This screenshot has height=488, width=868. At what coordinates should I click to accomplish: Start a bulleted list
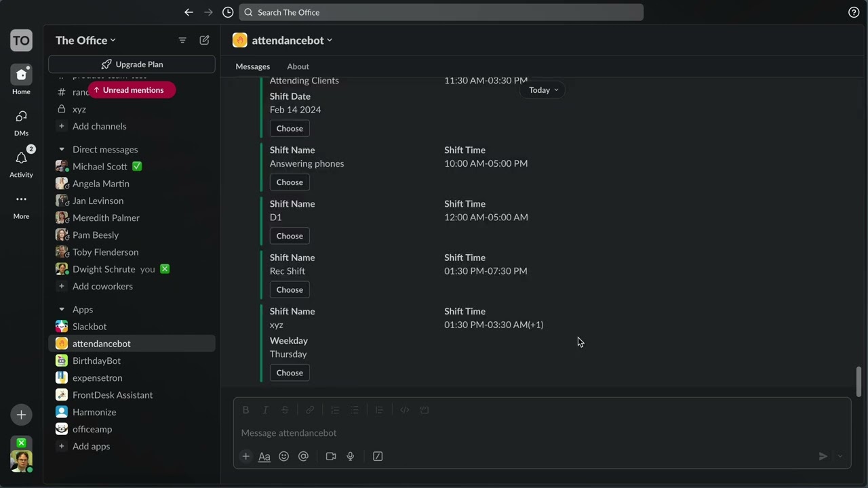click(355, 409)
